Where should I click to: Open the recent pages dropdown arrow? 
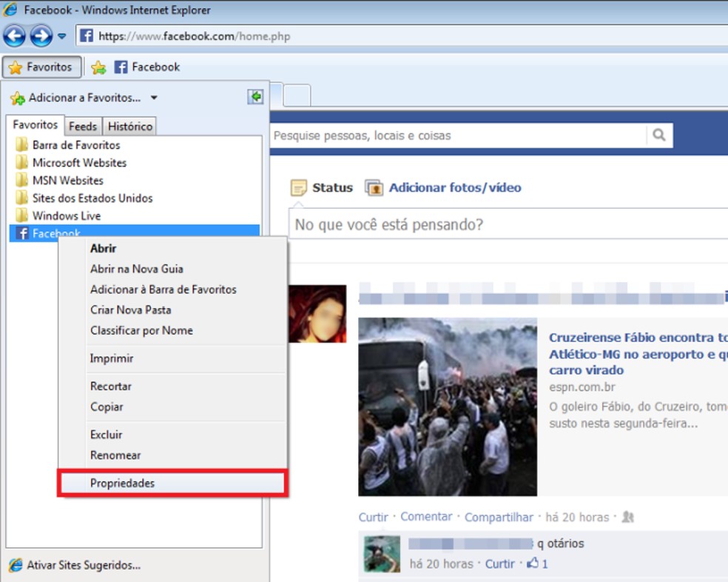[61, 36]
